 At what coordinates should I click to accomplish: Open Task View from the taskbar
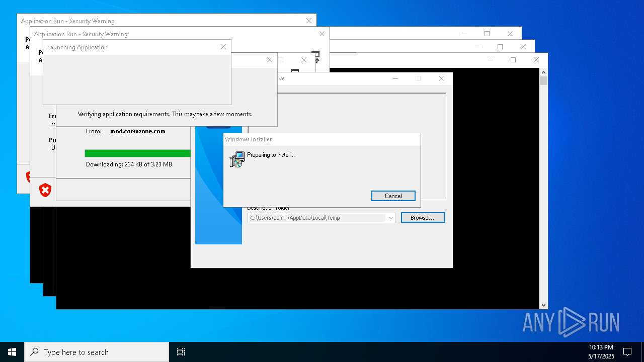tap(181, 352)
